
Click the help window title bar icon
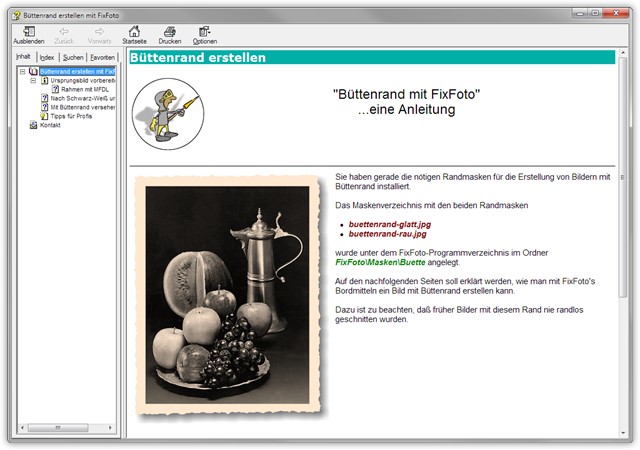tap(16, 16)
